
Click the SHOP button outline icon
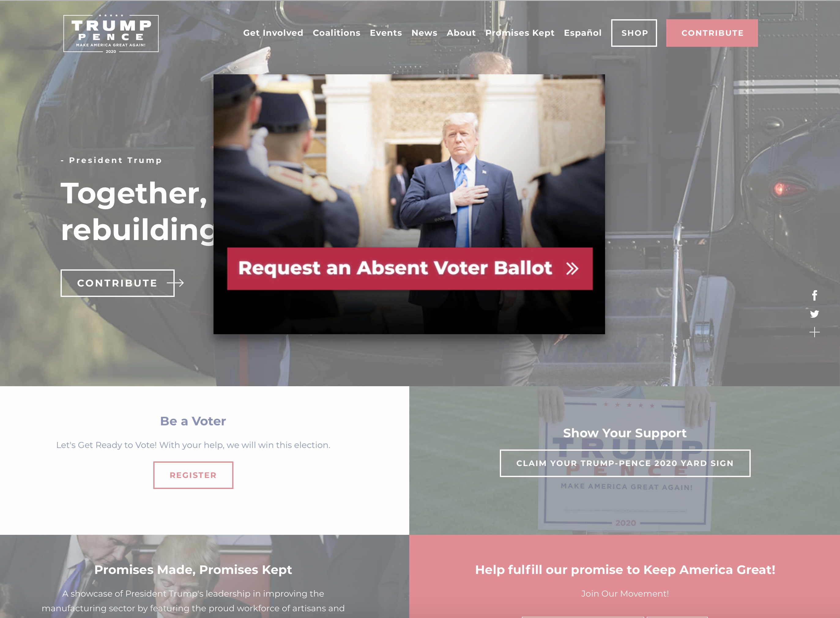point(633,33)
